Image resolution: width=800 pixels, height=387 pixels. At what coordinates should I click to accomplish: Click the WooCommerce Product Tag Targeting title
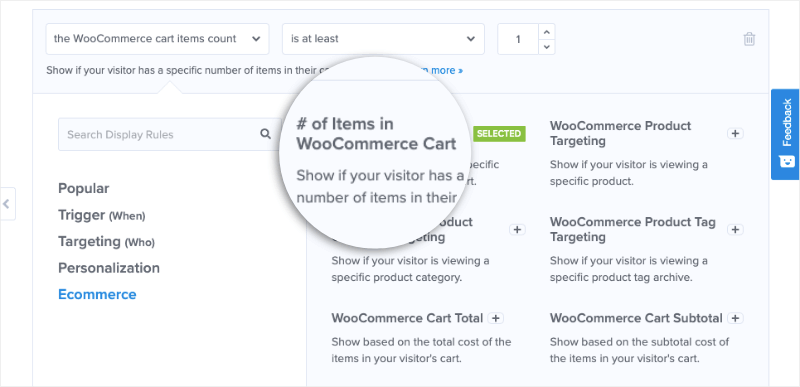pyautogui.click(x=633, y=229)
